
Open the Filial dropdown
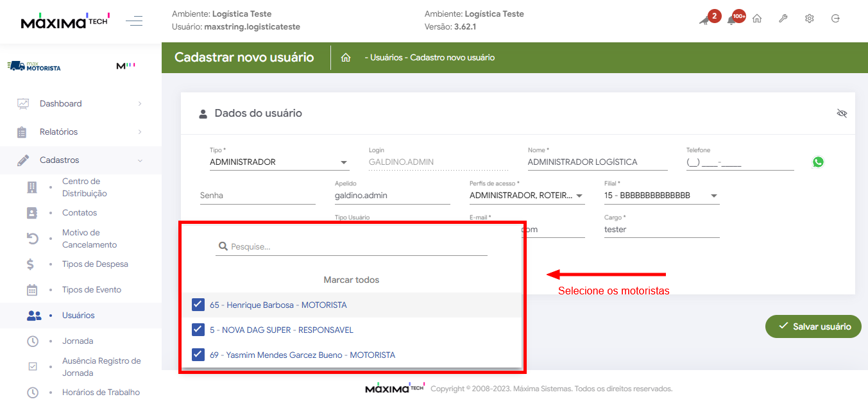[661, 196]
